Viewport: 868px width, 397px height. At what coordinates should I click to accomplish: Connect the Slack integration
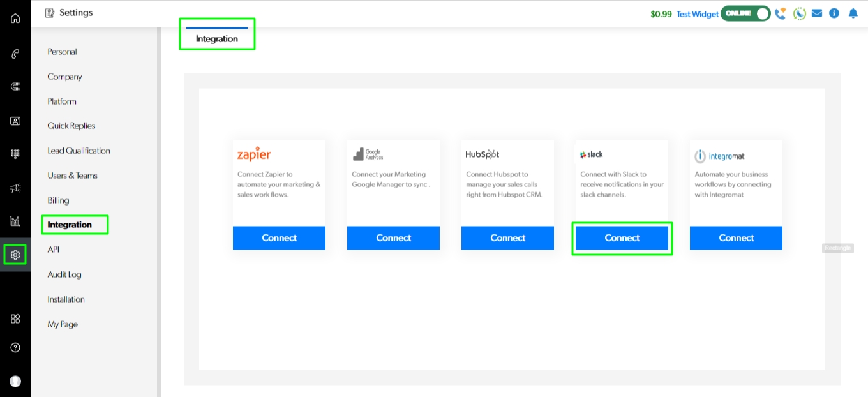pyautogui.click(x=622, y=238)
